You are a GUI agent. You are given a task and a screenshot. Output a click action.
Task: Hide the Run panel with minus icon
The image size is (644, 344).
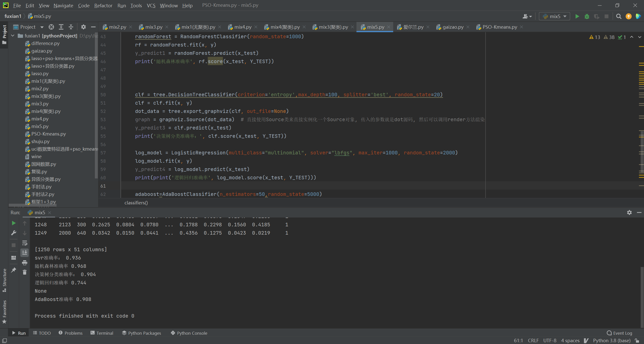click(x=639, y=212)
